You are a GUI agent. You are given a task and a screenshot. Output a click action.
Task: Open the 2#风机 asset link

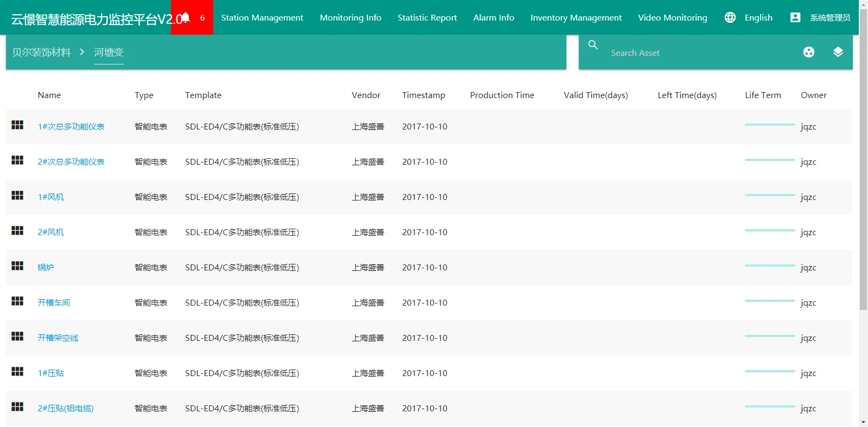pos(51,232)
